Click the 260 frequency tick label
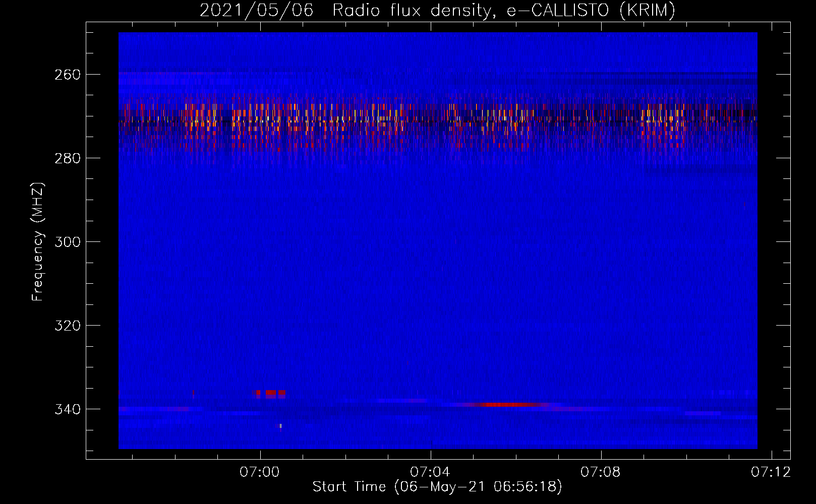 click(x=68, y=75)
